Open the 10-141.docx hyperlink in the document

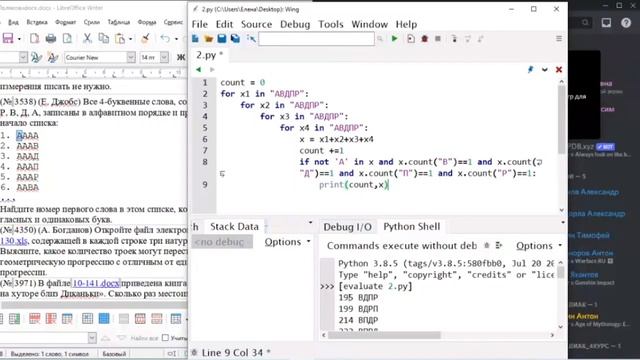click(x=96, y=283)
